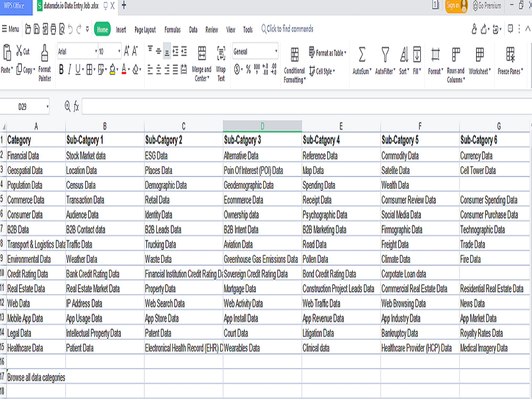This screenshot has width=532, height=399.
Task: Open the zoom formula lookup icon
Action: tap(68, 106)
